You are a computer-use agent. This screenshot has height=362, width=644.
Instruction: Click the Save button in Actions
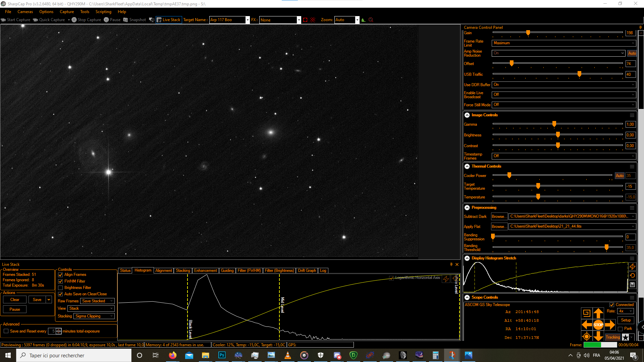click(x=37, y=300)
